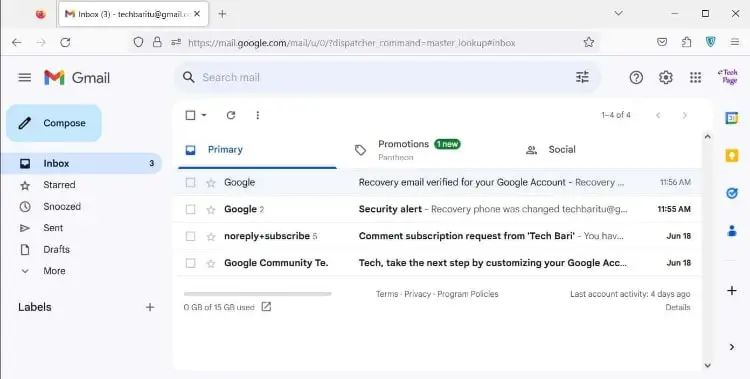This screenshot has height=379, width=750.
Task: Open the Support help icon
Action: click(x=636, y=77)
